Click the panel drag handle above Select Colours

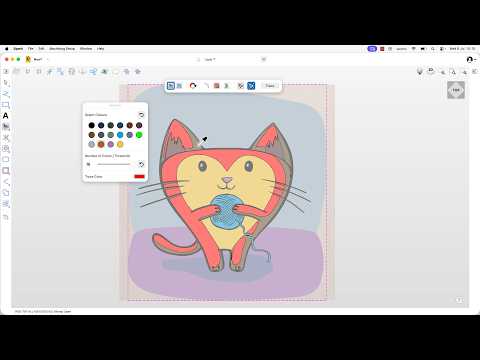click(x=115, y=105)
